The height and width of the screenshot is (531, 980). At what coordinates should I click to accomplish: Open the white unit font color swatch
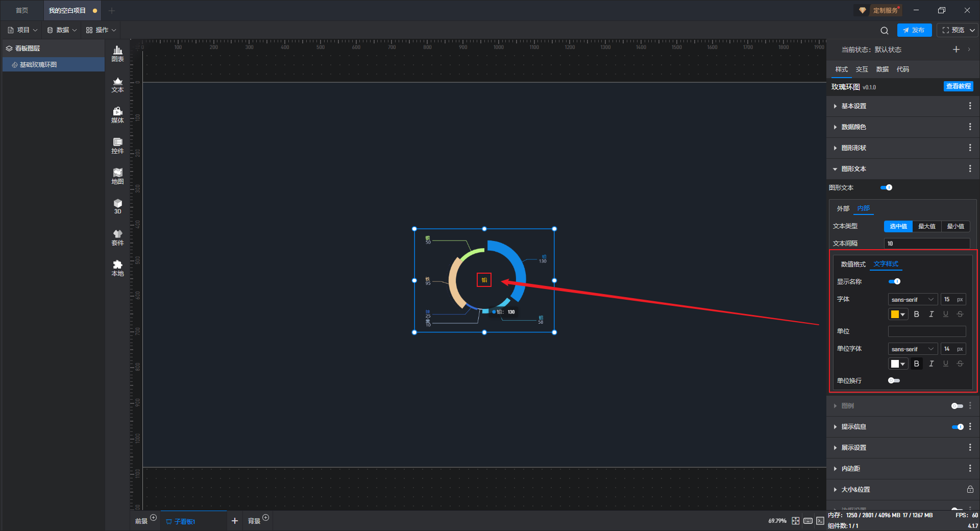[x=898, y=364]
